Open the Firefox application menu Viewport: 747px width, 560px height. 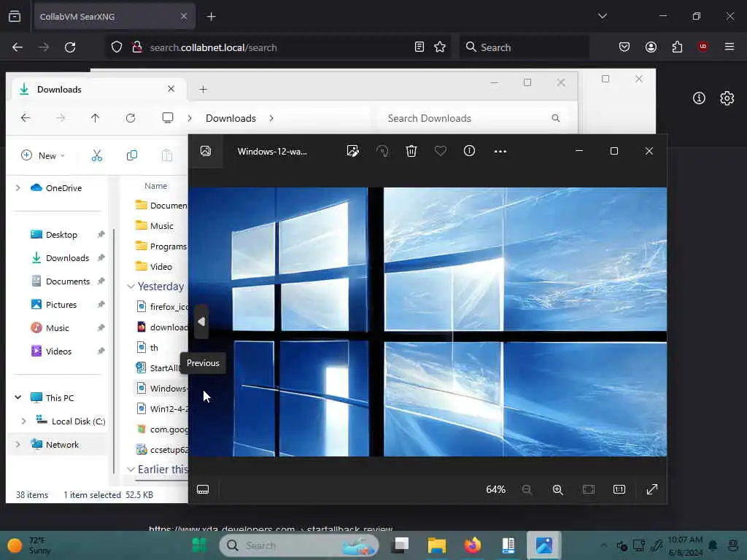729,47
